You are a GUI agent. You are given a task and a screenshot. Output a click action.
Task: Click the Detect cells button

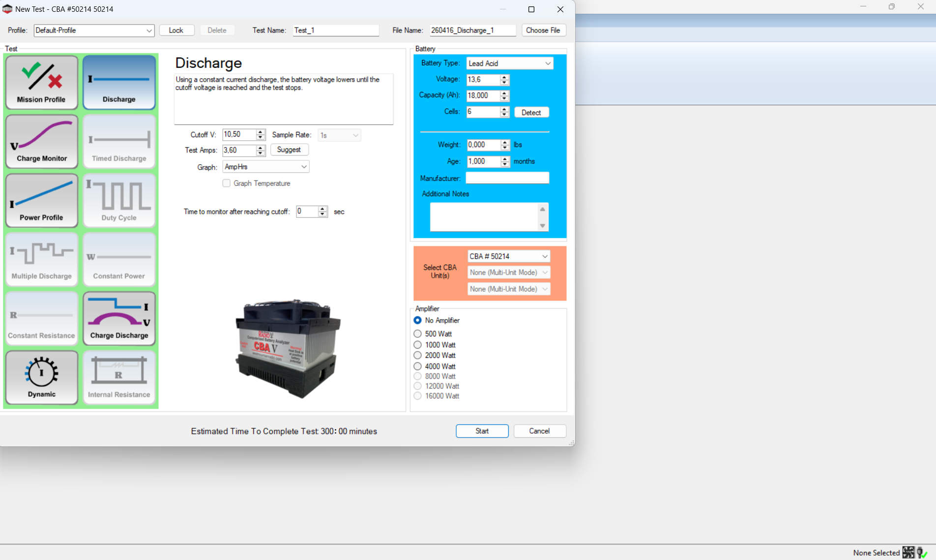531,113
